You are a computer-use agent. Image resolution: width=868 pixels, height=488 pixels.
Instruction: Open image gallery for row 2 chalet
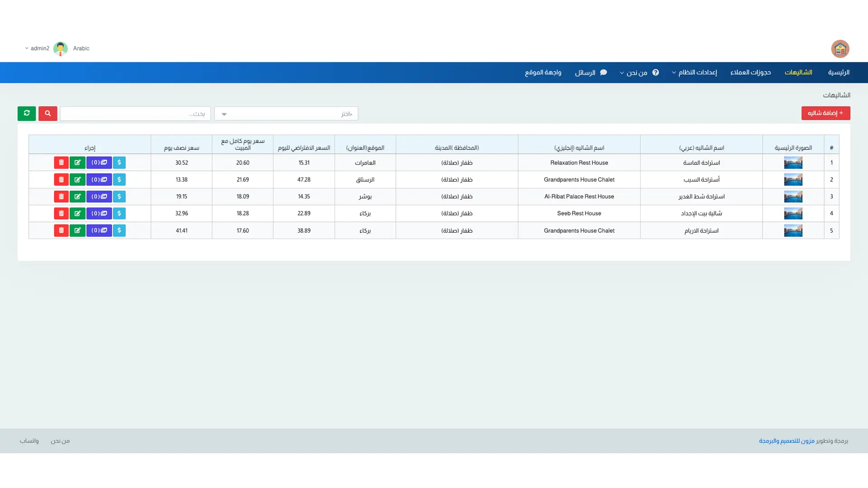[99, 180]
